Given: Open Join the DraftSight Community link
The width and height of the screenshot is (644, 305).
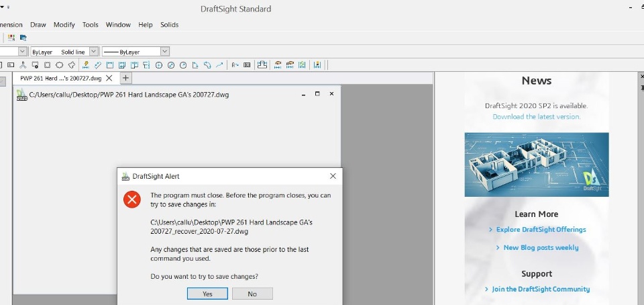Looking at the screenshot, I should [541, 290].
